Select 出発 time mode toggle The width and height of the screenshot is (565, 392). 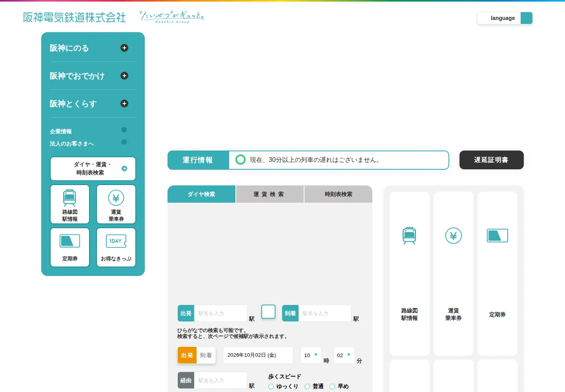(187, 355)
